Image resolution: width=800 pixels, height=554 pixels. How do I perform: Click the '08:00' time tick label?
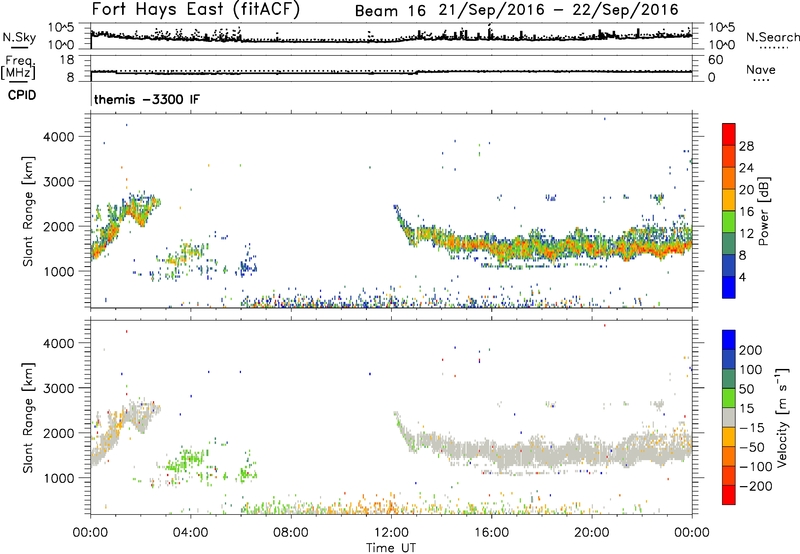291,533
